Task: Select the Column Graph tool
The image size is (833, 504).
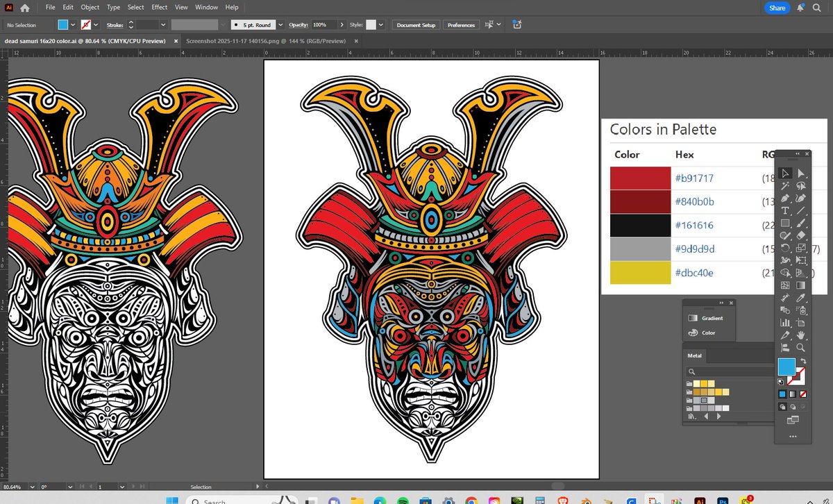Action: [785, 324]
